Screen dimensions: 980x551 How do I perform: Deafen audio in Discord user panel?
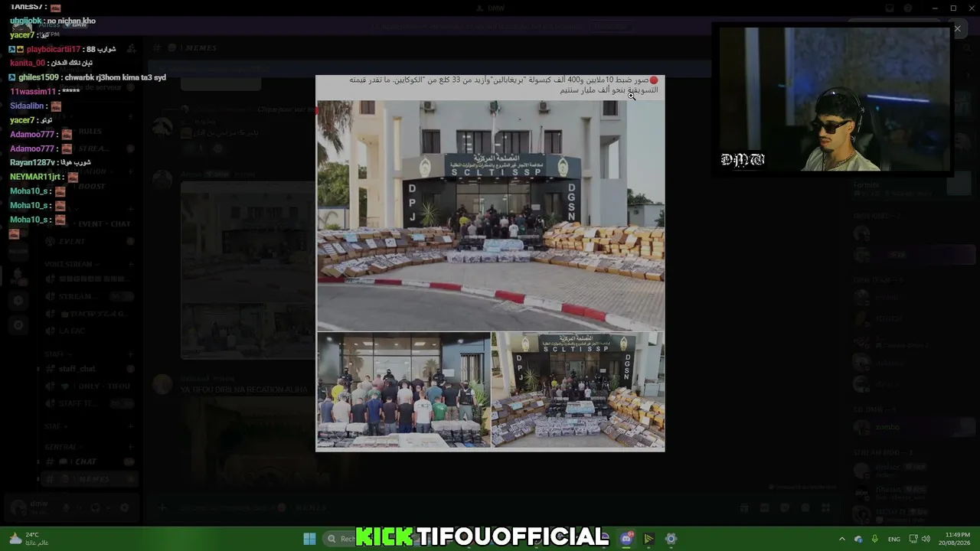95,507
